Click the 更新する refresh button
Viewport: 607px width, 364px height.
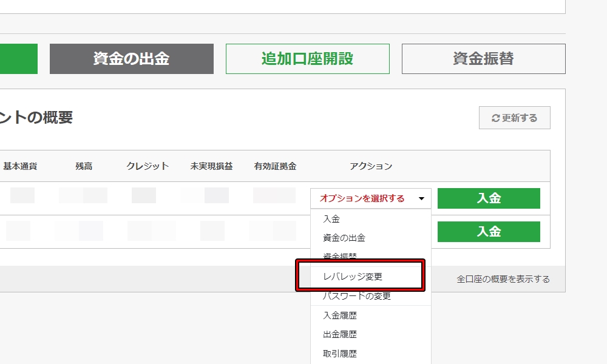pyautogui.click(x=514, y=118)
